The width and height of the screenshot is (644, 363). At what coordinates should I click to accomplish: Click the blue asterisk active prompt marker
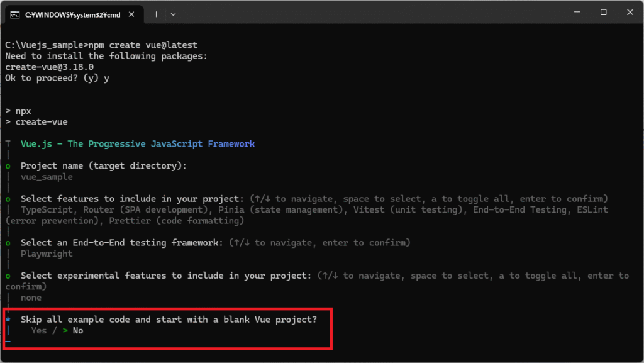coord(8,320)
